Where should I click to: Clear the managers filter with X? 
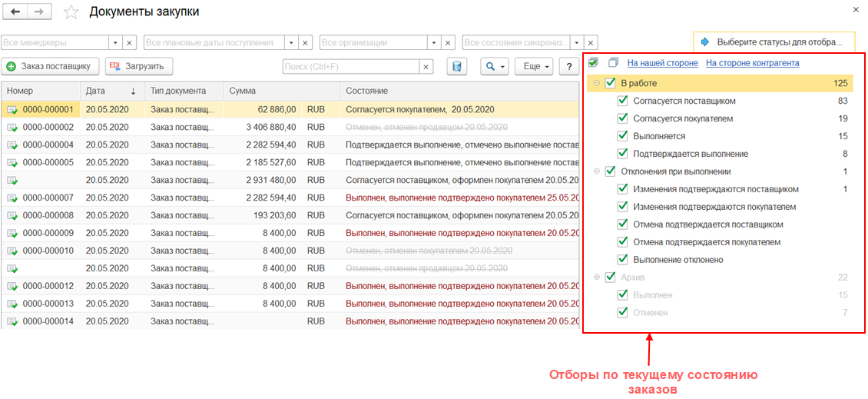(x=129, y=43)
